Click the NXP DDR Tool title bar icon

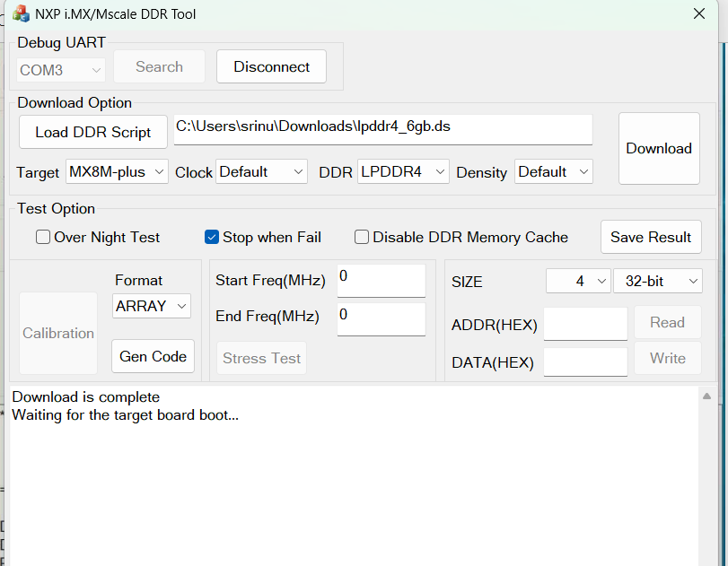click(x=21, y=14)
